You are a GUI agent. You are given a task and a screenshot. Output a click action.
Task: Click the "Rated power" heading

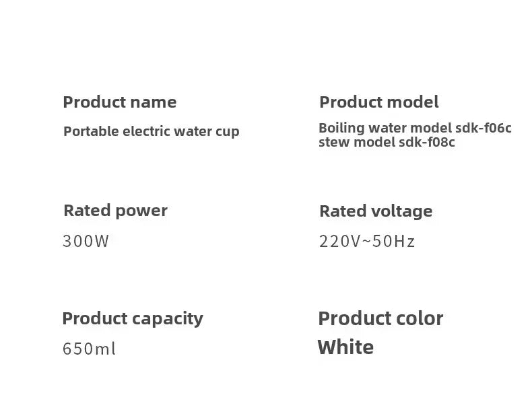115,211
